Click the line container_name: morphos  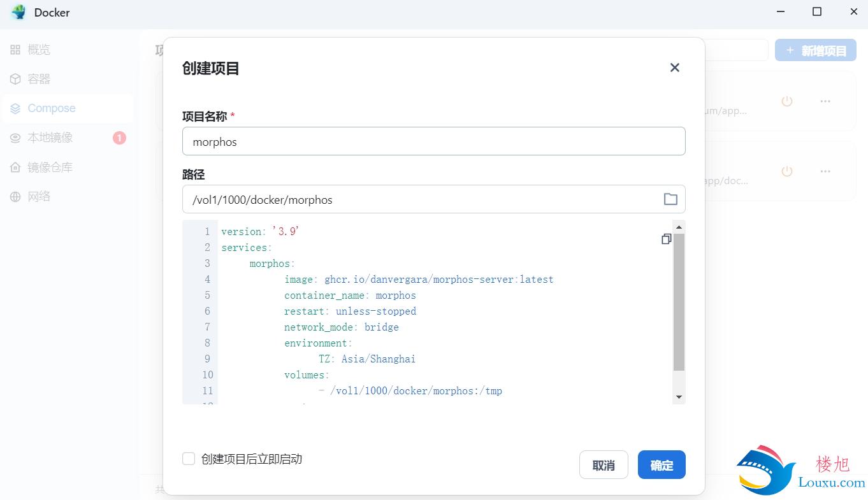point(350,295)
